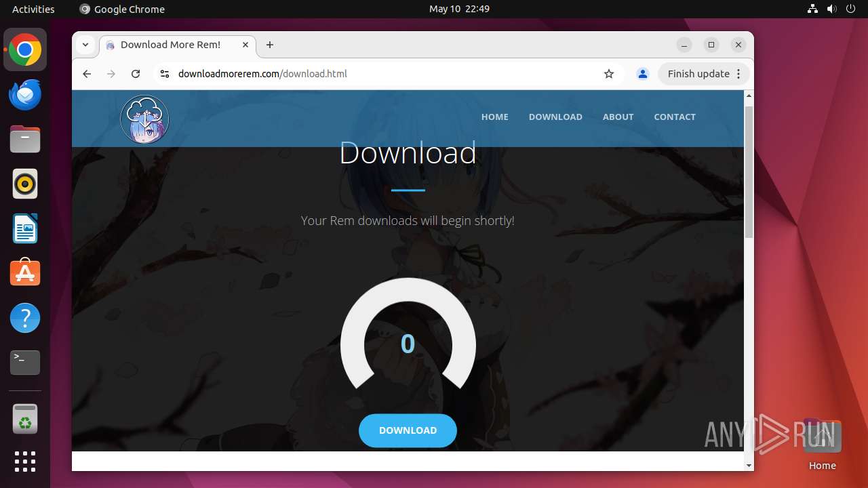Viewport: 868px width, 488px height.
Task: Launch Terminal from the dock
Action: 25,363
